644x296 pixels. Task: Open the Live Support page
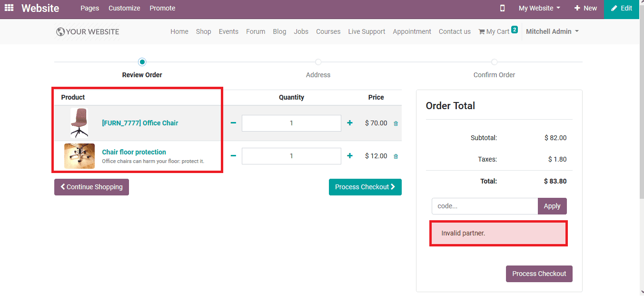(367, 31)
